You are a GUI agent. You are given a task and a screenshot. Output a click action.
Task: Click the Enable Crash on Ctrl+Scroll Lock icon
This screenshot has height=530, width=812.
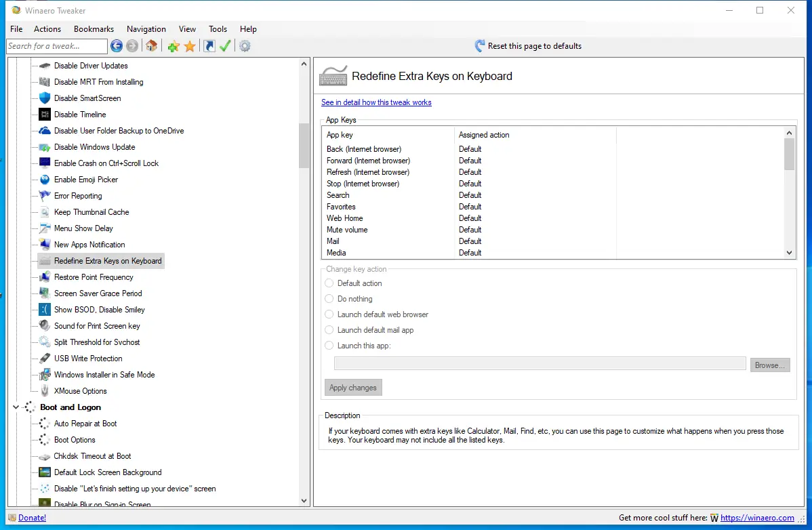45,163
